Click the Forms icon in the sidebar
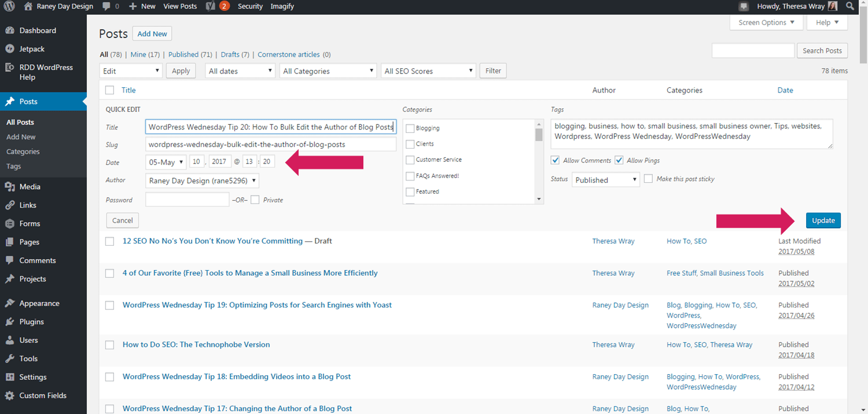The width and height of the screenshot is (868, 414). [10, 224]
